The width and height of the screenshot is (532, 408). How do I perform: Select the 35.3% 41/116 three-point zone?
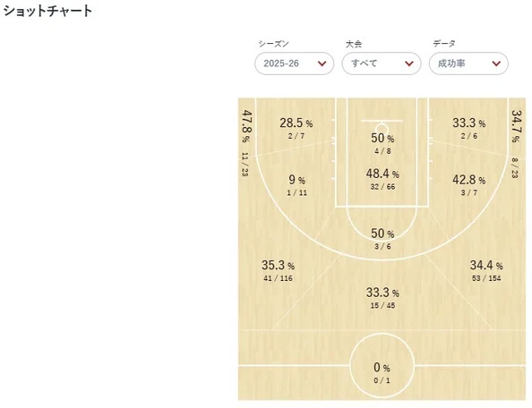(278, 270)
